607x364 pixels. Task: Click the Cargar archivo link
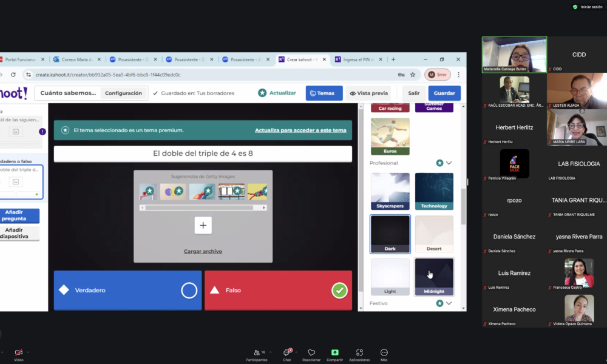[x=203, y=251]
